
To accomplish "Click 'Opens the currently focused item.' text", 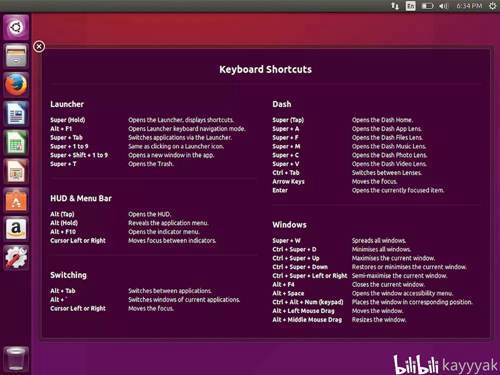I will [x=398, y=190].
